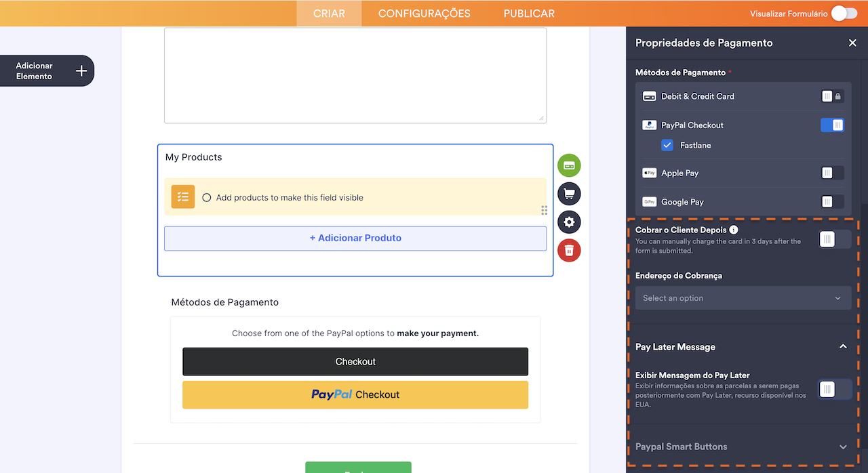This screenshot has width=868, height=473.
Task: Turn on the Google Pay toggle
Action: 832,202
